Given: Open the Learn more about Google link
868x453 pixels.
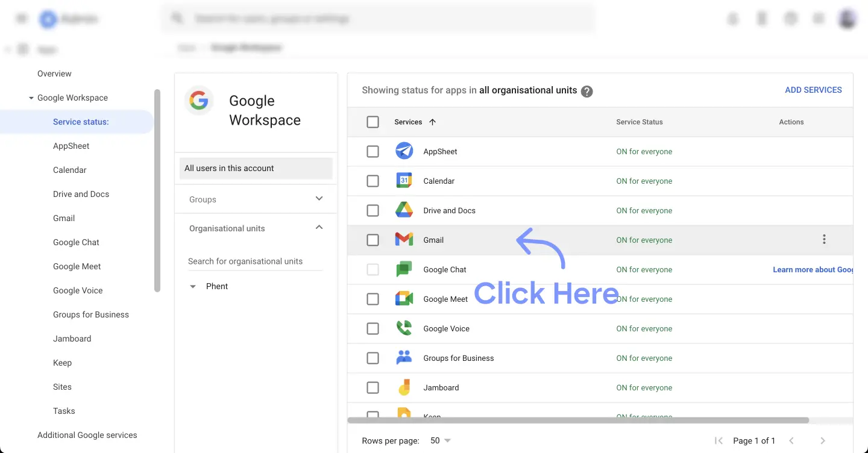Looking at the screenshot, I should pos(813,269).
